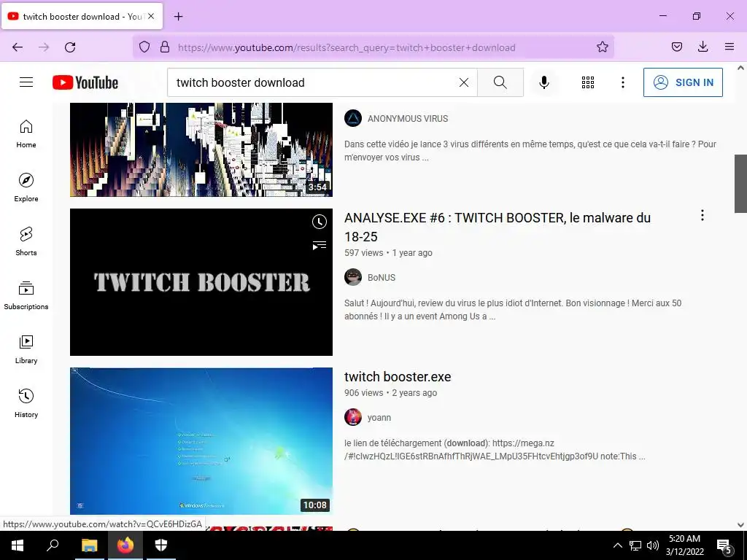Click the SIGN IN button
This screenshot has height=560, width=747.
[x=683, y=82]
